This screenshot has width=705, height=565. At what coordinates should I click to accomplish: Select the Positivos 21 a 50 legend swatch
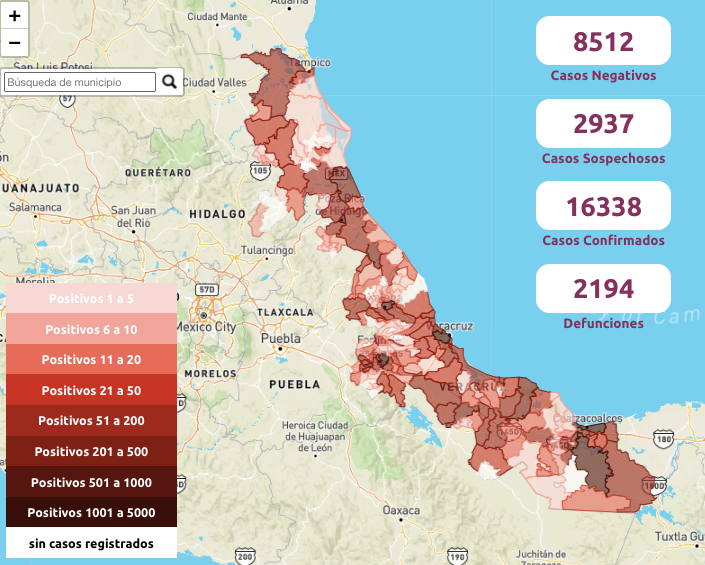pos(91,390)
